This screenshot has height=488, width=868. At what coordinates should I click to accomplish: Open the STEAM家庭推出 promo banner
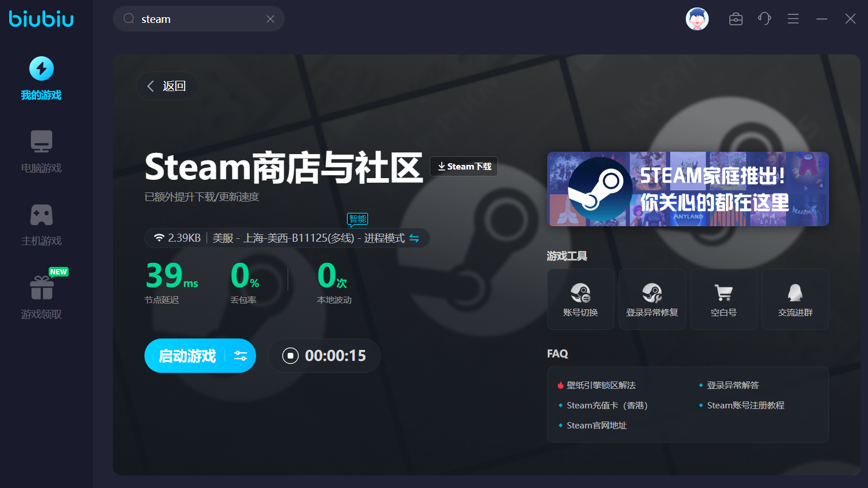(688, 189)
